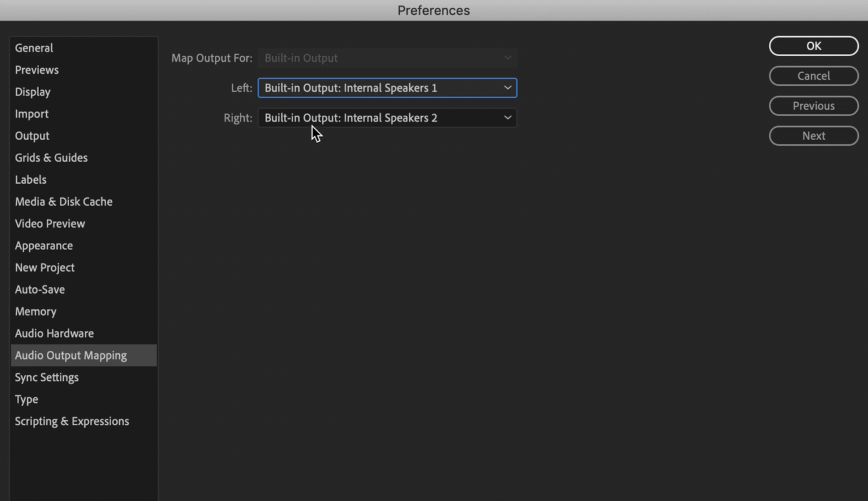868x501 pixels.
Task: Select Media & Disk Cache category
Action: click(64, 202)
